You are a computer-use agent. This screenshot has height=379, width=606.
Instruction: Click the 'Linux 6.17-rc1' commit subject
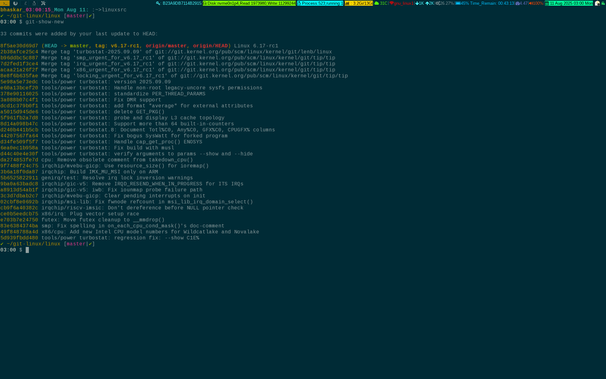tap(256, 46)
